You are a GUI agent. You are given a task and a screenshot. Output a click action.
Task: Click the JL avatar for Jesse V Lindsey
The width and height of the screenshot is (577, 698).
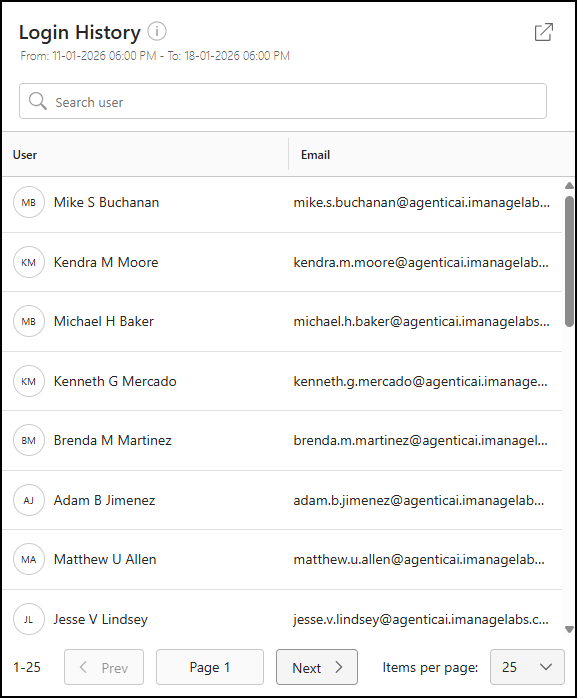pos(29,619)
